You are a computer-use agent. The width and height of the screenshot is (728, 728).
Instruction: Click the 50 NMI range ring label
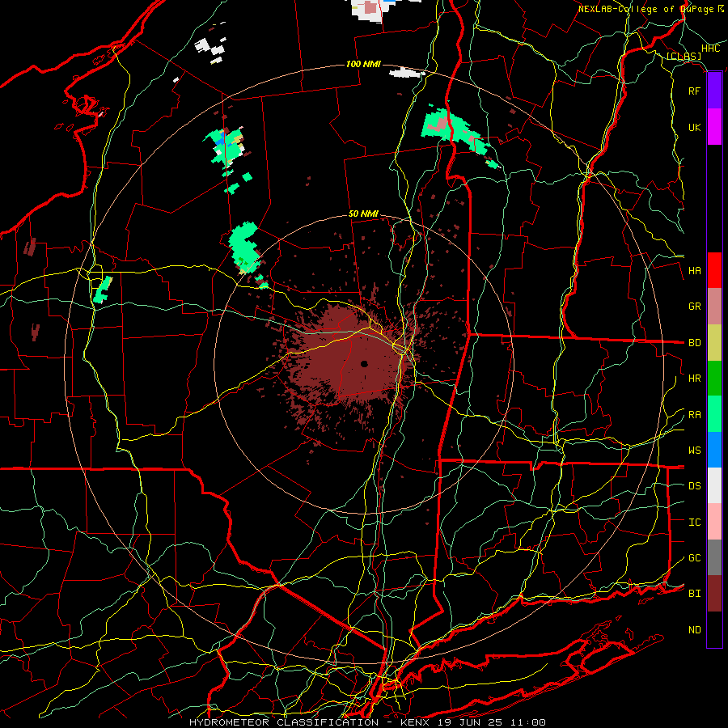(363, 214)
